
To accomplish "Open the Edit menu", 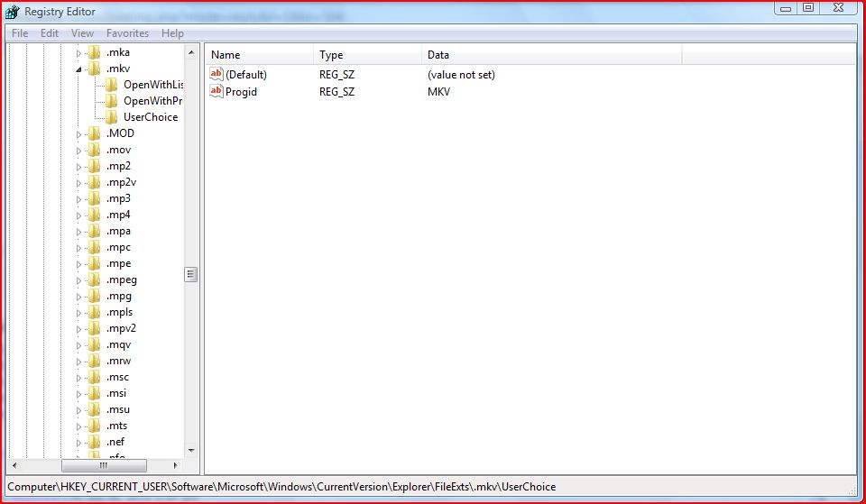I will pos(50,33).
